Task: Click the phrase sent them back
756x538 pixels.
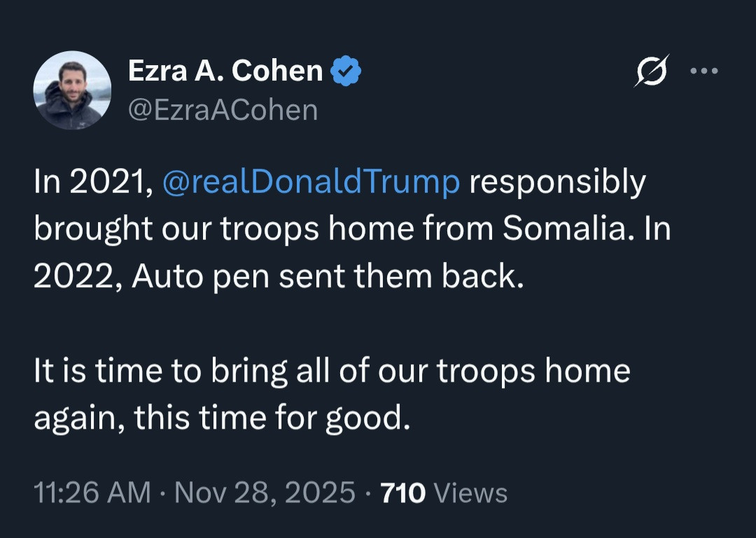Action: point(401,277)
